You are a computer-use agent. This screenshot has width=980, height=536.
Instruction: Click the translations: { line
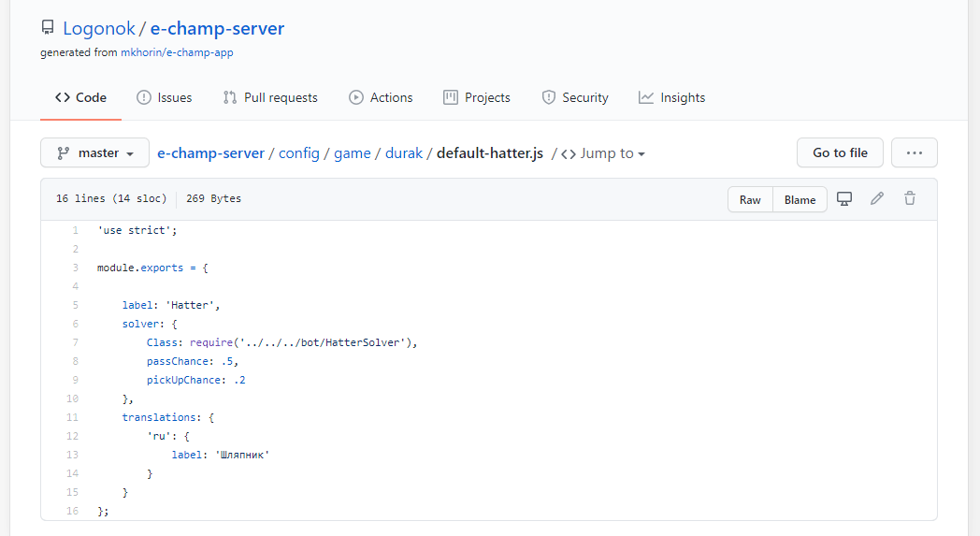(x=168, y=417)
